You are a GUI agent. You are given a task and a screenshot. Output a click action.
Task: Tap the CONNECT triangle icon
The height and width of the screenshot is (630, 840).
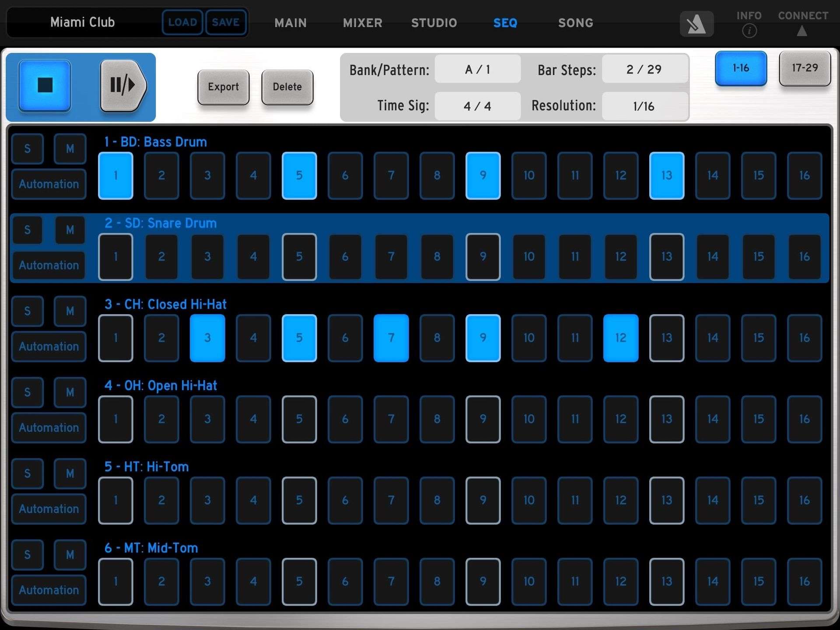pos(801,31)
